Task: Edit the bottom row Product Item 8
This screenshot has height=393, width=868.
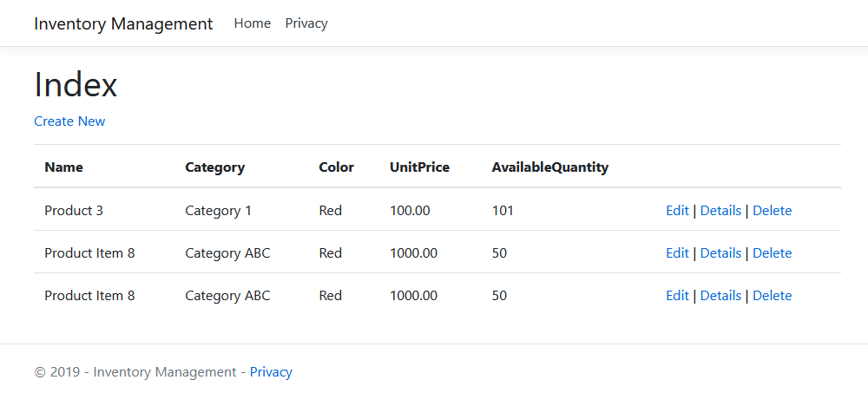Action: pos(677,296)
